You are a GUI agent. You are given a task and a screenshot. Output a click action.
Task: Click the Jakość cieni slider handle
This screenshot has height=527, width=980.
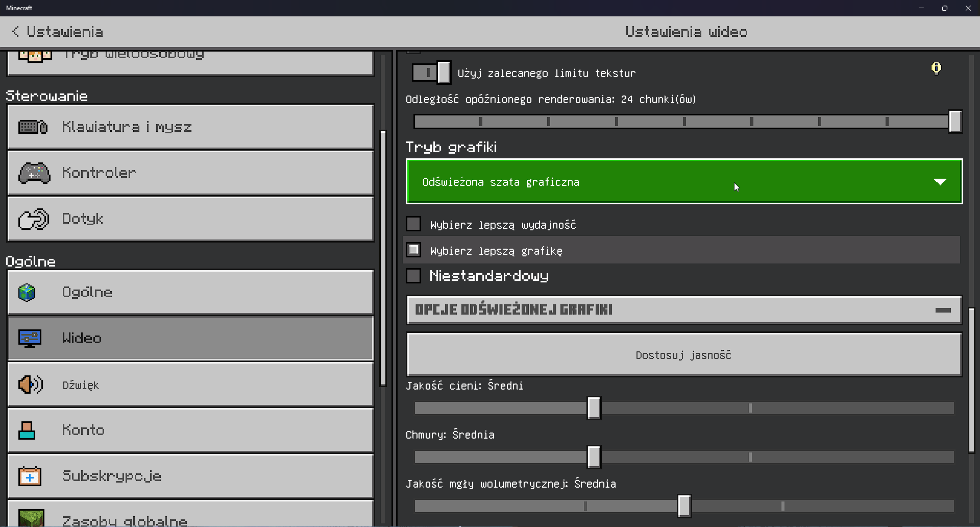pyautogui.click(x=594, y=408)
